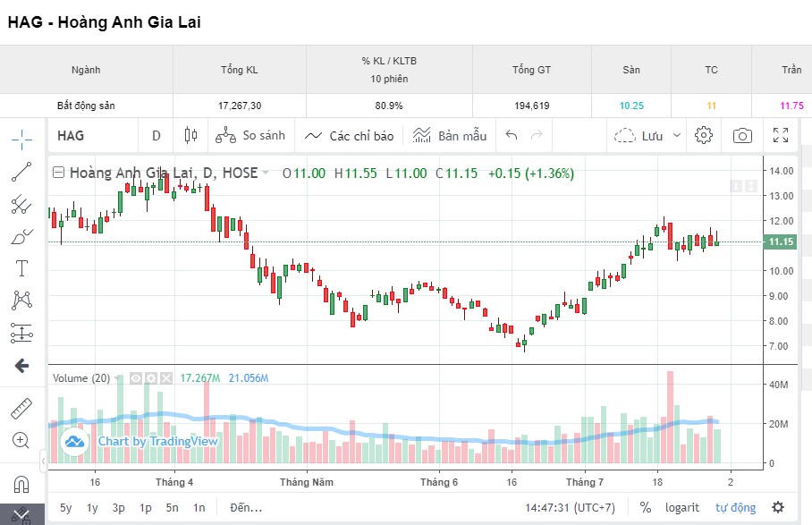812x525 pixels.
Task: Open 'Bản mẫu' templates menu
Action: click(x=450, y=136)
